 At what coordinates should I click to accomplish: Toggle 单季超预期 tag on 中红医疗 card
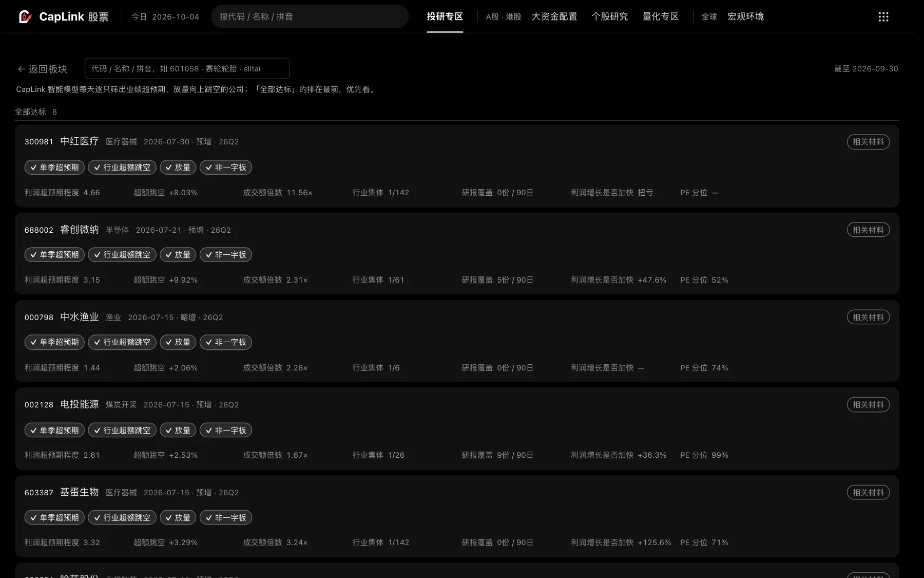point(54,167)
